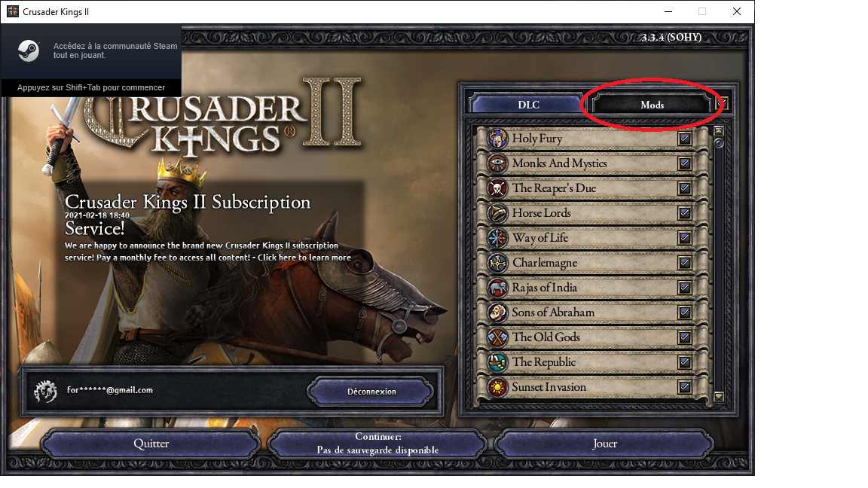The height and width of the screenshot is (488, 868).
Task: Click the Sunset Invasion sun icon
Action: coord(497,387)
